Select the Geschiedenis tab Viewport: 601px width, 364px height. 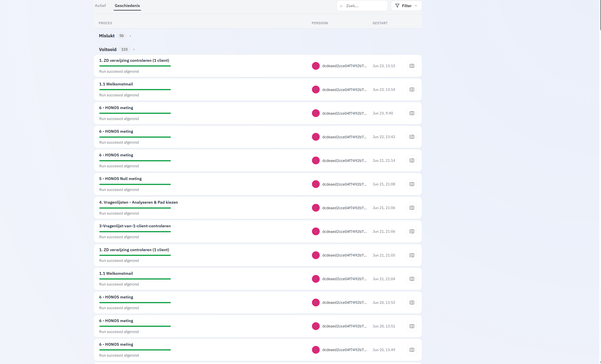pos(127,5)
